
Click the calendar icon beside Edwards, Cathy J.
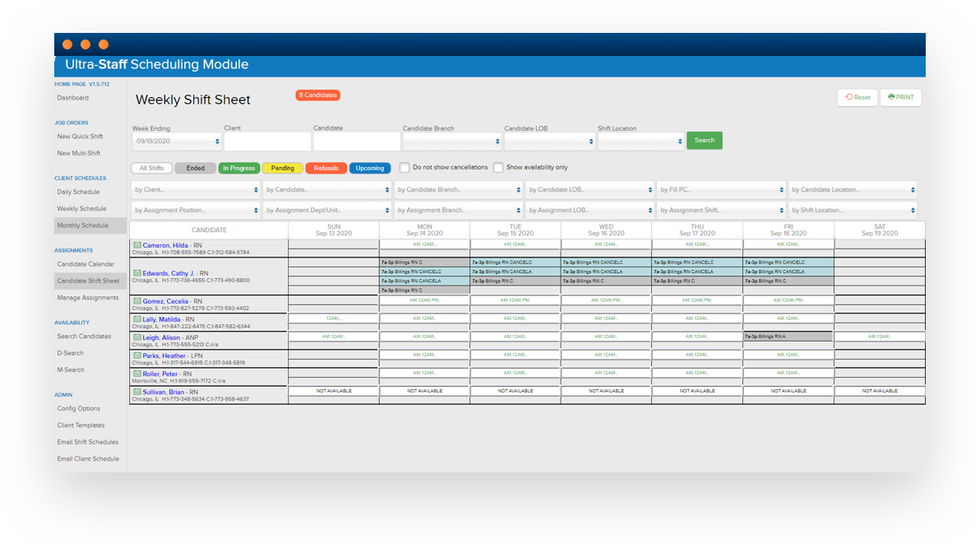click(x=136, y=273)
